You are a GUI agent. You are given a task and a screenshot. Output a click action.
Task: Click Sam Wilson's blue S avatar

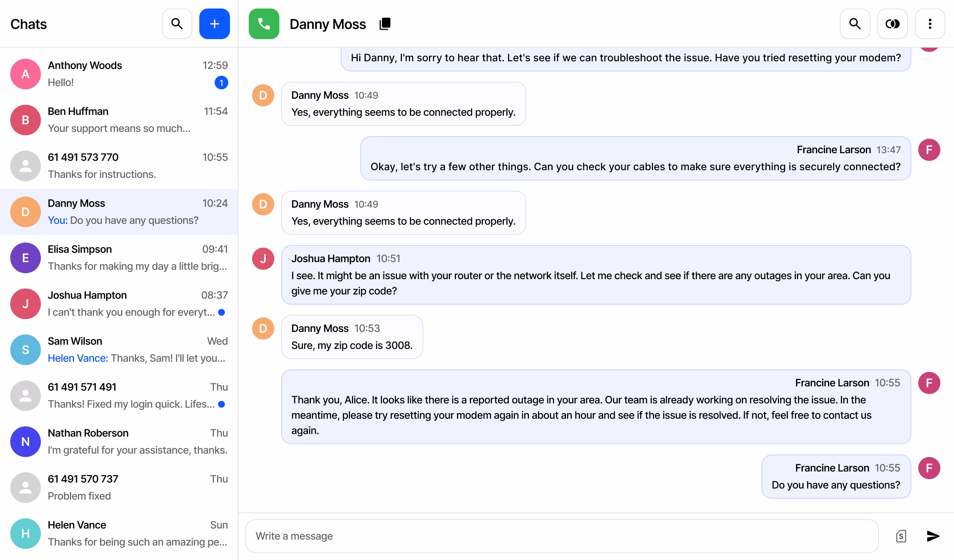(26, 350)
